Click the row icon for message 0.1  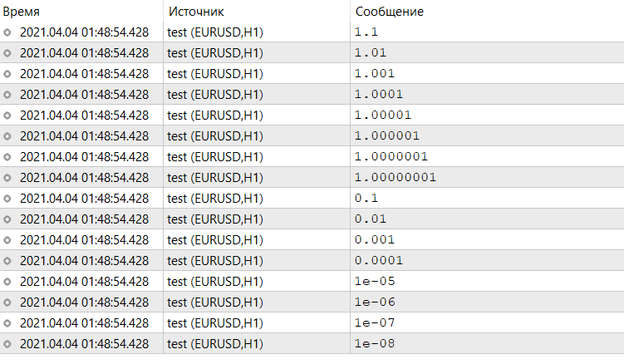pos(8,199)
